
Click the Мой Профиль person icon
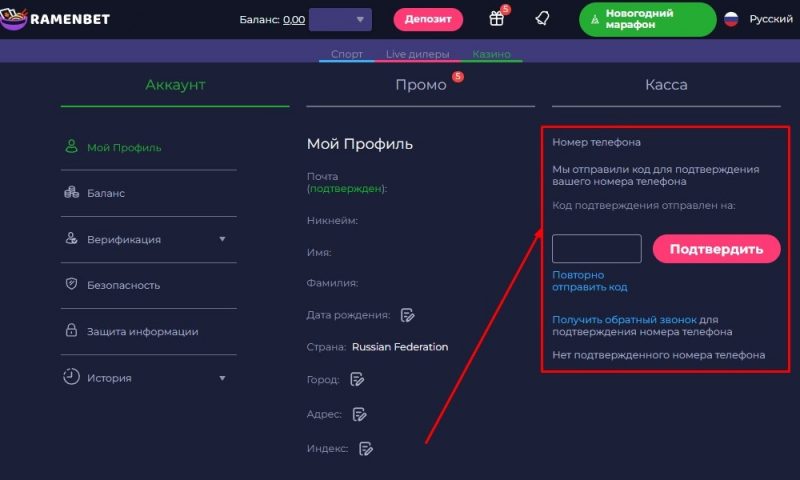[71, 147]
